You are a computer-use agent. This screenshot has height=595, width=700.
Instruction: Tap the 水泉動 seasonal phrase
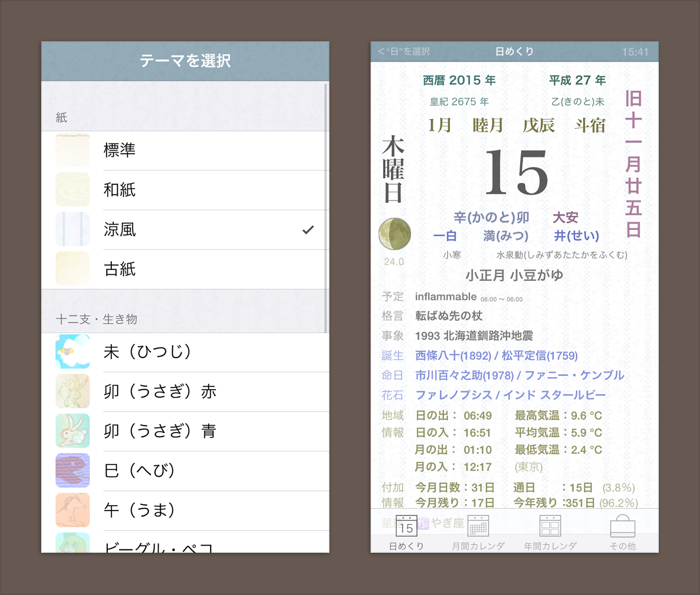click(561, 255)
